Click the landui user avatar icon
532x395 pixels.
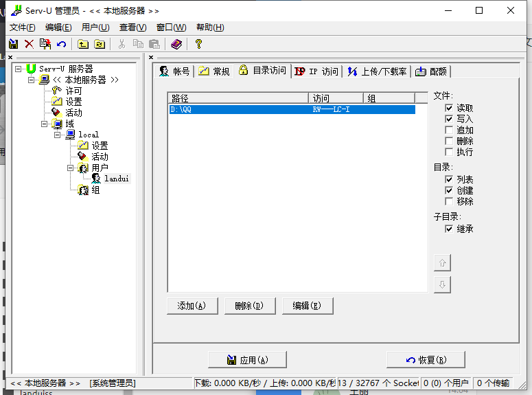point(96,179)
